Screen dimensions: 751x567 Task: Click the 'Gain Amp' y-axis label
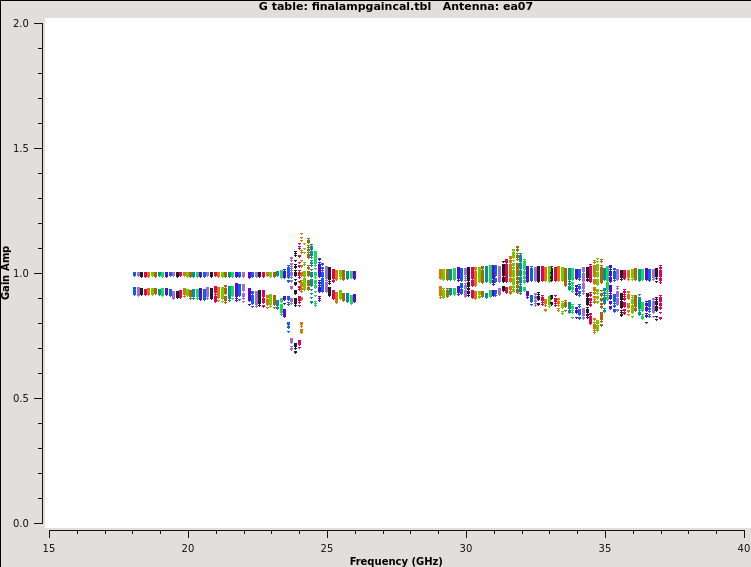(x=7, y=272)
